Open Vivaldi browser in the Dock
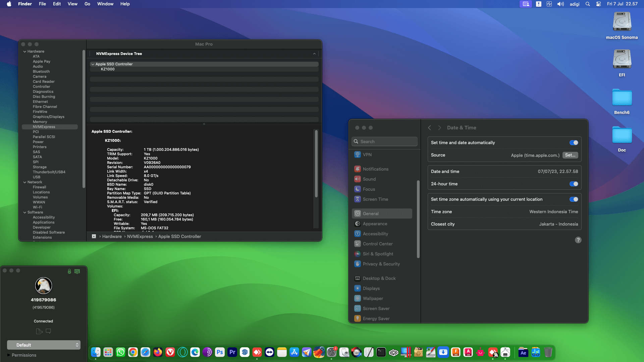The width and height of the screenshot is (644, 362). (170, 352)
